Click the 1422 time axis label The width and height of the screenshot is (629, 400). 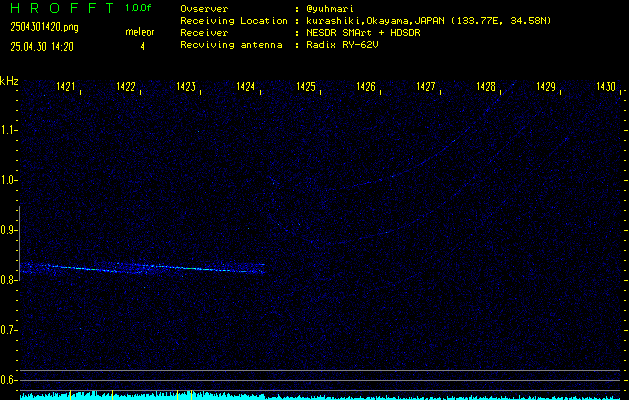(126, 86)
